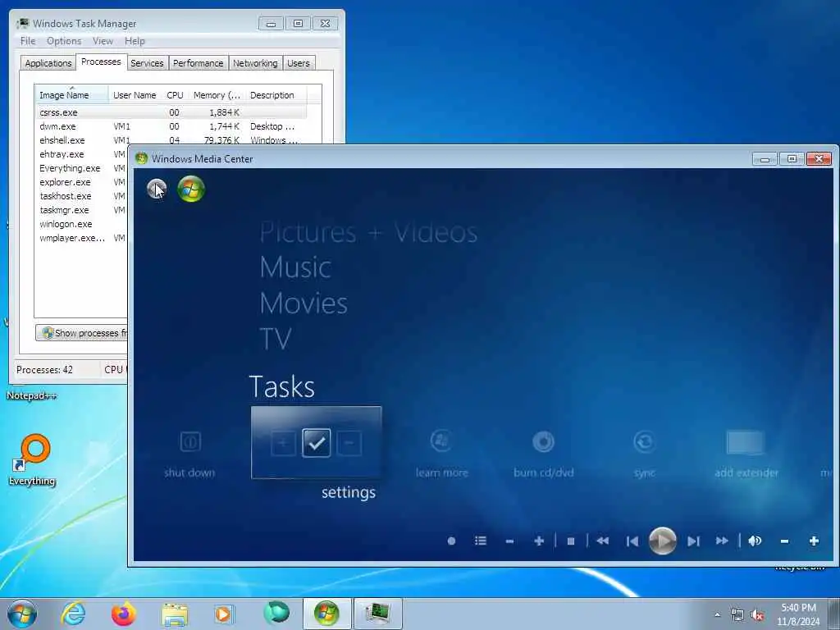840x630 pixels.
Task: Select the sync task icon
Action: pyautogui.click(x=644, y=442)
